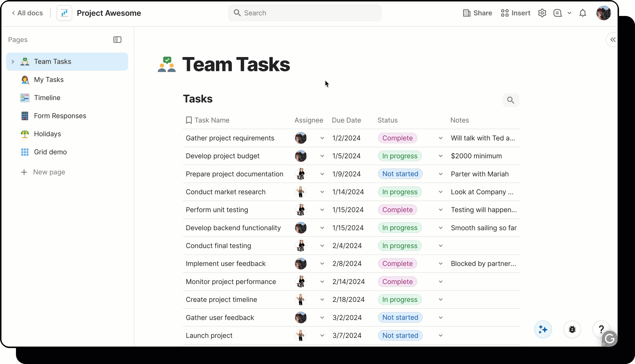Open the comments icon in the toolbar
This screenshot has height=364, width=635.
click(x=557, y=13)
